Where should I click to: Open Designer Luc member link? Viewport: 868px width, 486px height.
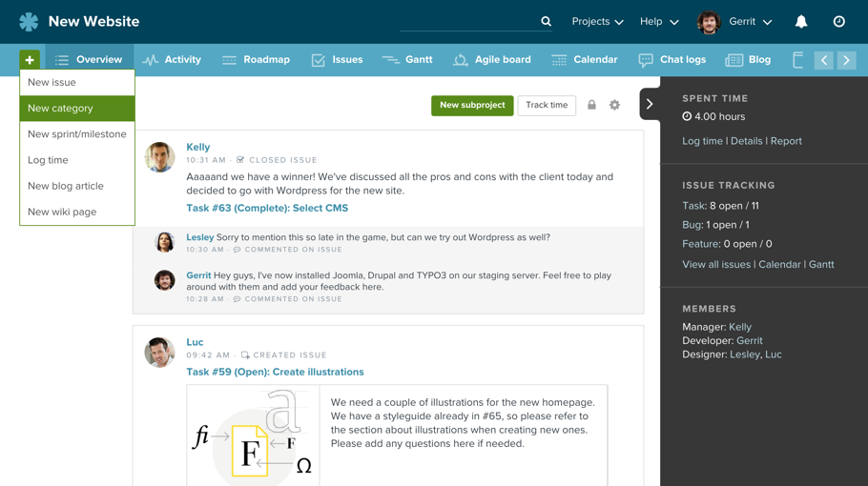pos(774,354)
